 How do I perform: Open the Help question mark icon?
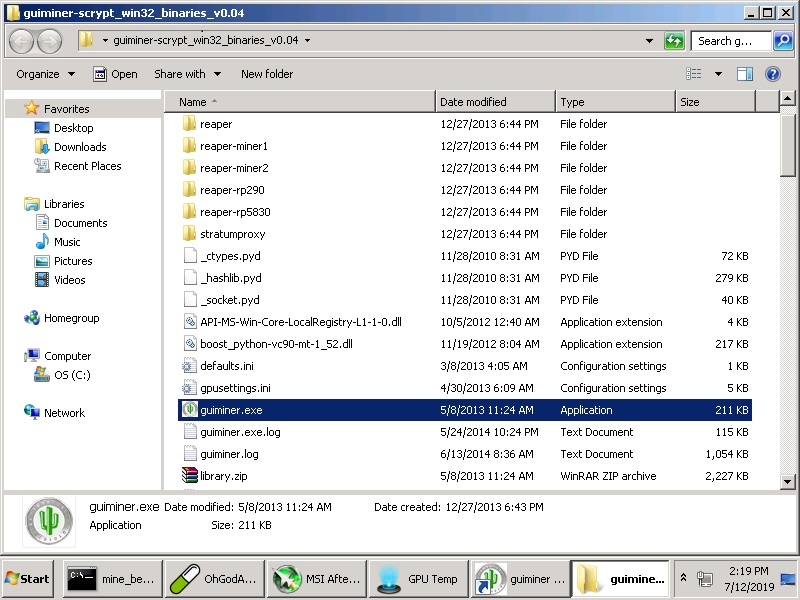[773, 74]
